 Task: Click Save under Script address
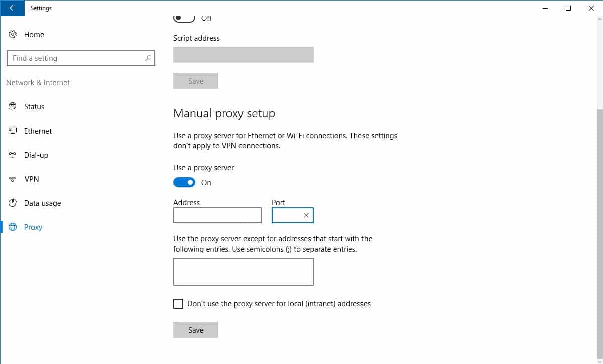(196, 80)
